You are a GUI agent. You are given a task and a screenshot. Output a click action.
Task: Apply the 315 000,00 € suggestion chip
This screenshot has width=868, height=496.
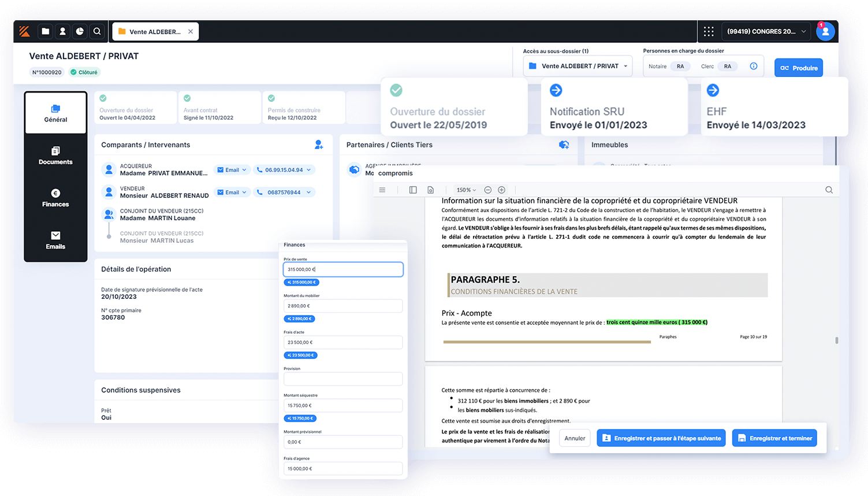301,282
